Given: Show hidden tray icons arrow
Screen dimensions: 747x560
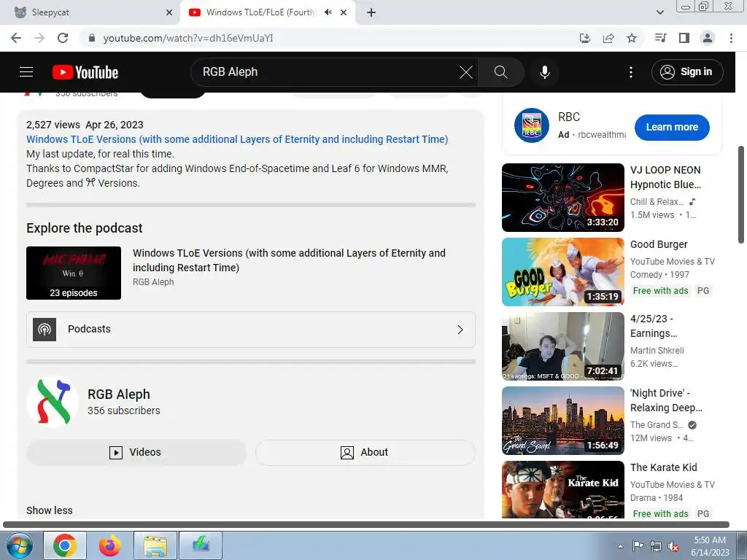Looking at the screenshot, I should [x=620, y=546].
